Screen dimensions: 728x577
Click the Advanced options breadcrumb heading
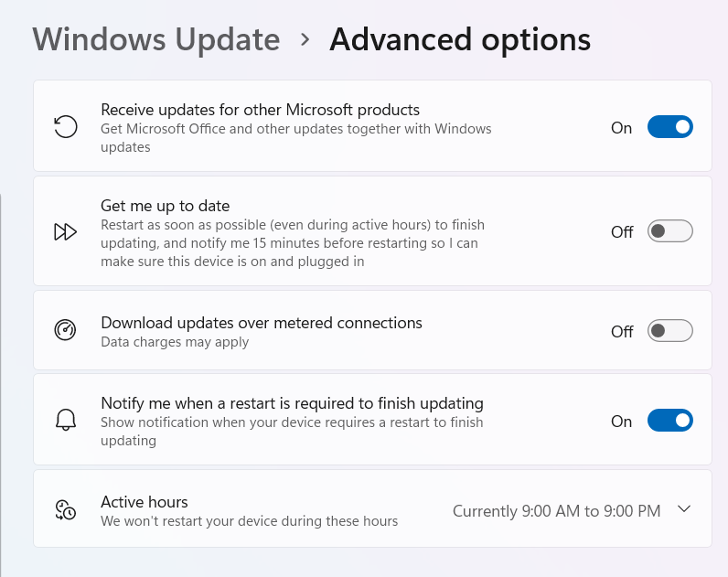click(460, 40)
